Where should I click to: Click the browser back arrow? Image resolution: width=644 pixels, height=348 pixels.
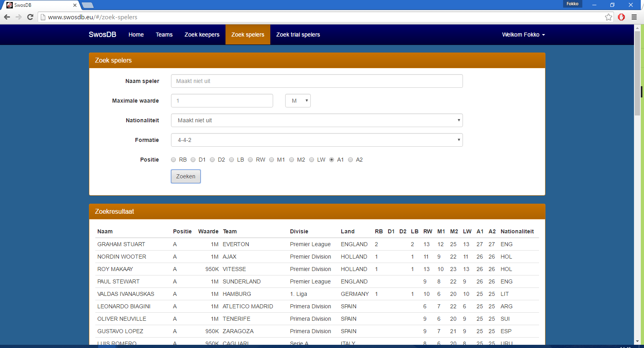pyautogui.click(x=7, y=17)
